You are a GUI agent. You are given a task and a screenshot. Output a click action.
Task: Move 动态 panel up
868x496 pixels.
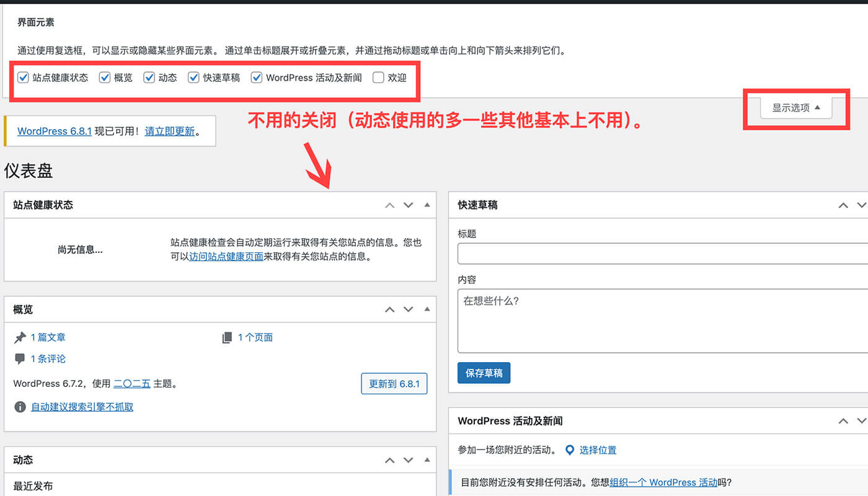point(389,461)
